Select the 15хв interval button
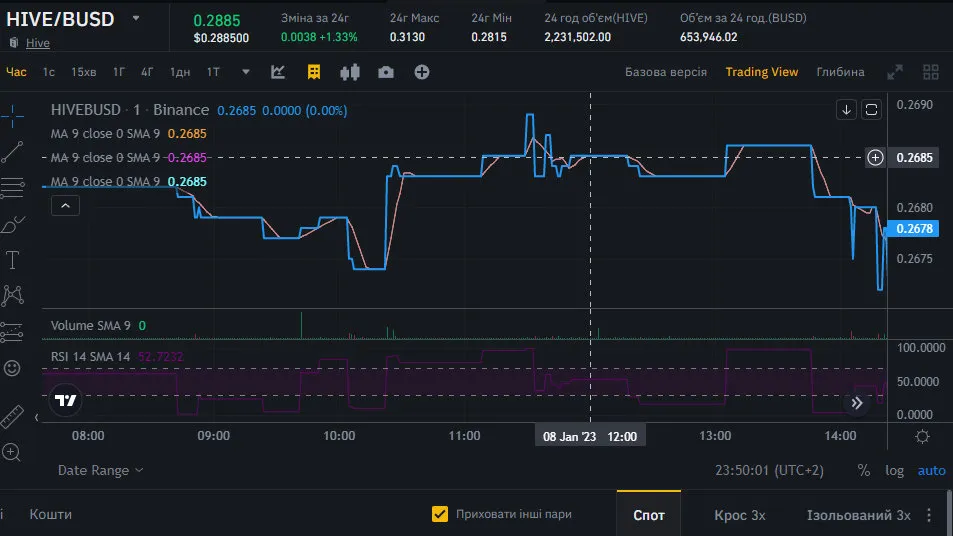This screenshot has height=536, width=953. coord(83,72)
